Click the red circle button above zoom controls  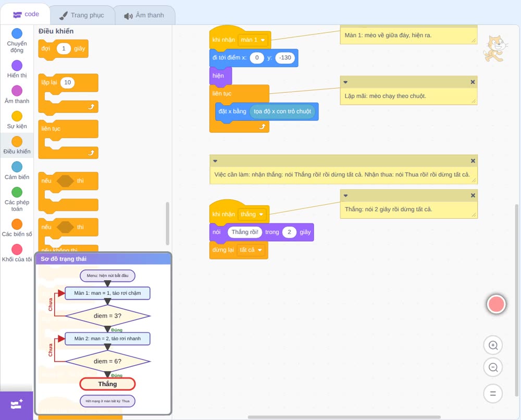pyautogui.click(x=496, y=304)
